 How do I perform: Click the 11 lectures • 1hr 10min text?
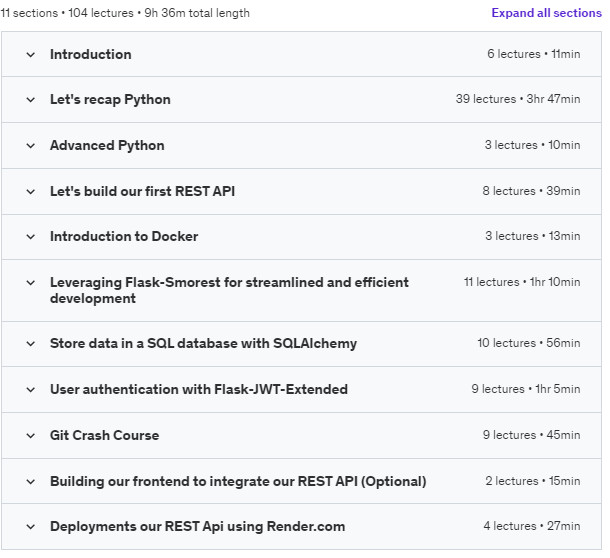[x=522, y=282]
